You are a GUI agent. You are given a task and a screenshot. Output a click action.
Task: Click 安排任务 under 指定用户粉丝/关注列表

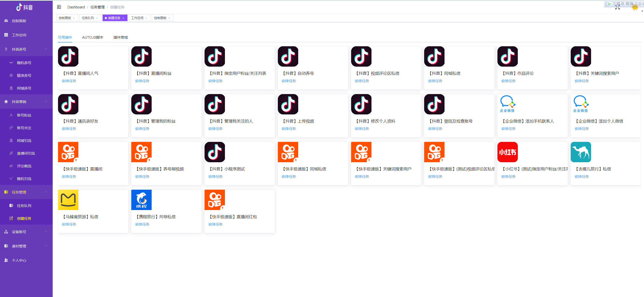[216, 81]
